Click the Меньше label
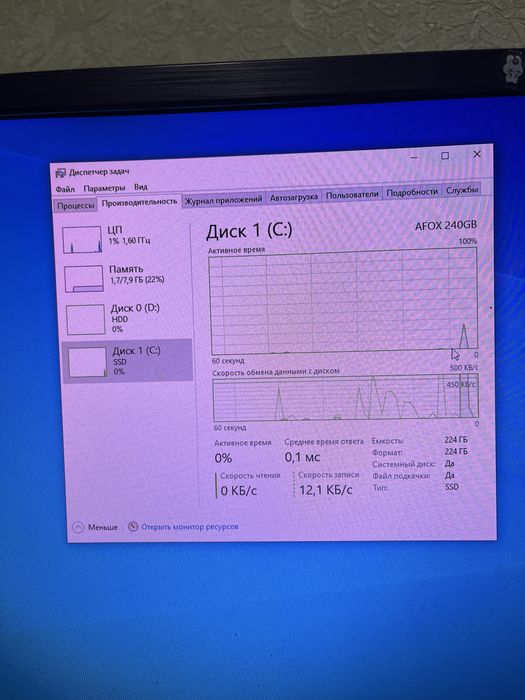Viewport: 525px width, 700px height. tap(103, 527)
